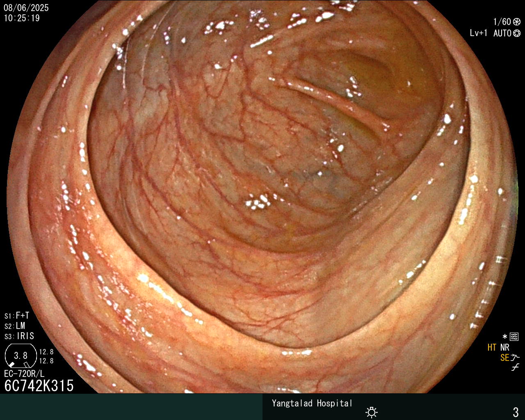
Task: Click the image counter number 3
Action: point(516,412)
